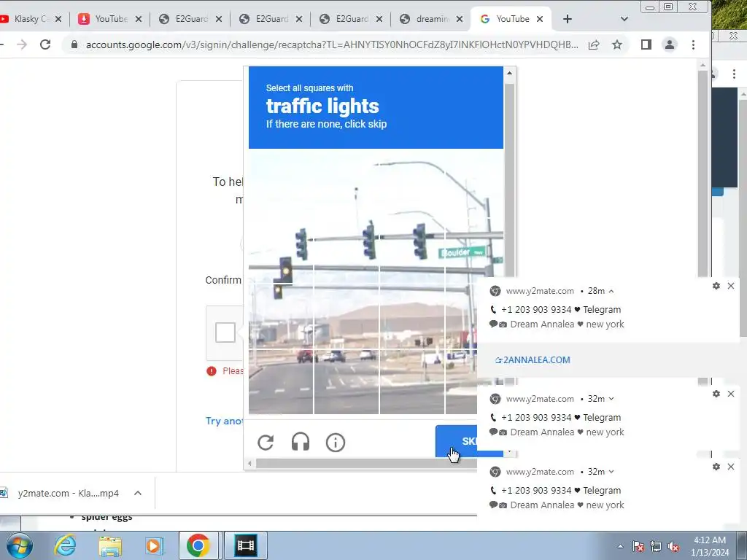Expand the last 32m notification chevron
The width and height of the screenshot is (747, 560).
tap(611, 472)
